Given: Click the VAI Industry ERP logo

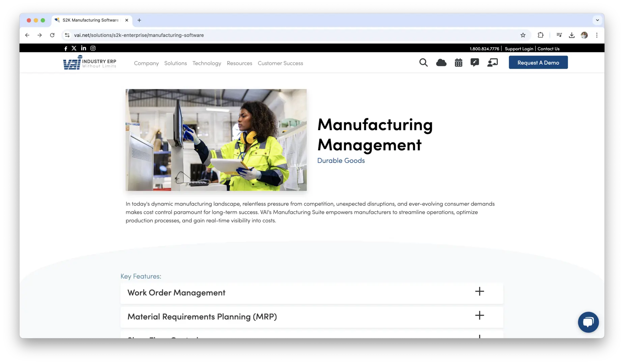Looking at the screenshot, I should pos(90,62).
